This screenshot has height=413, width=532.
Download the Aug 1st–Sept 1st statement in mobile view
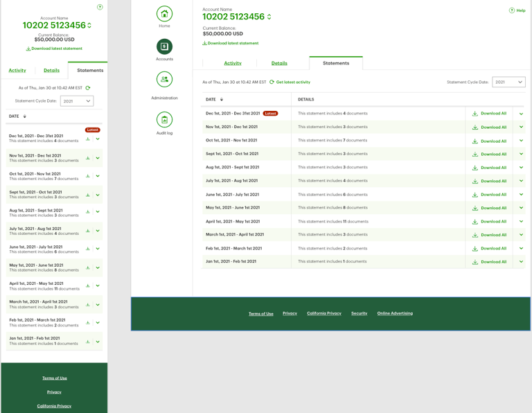coord(87,211)
